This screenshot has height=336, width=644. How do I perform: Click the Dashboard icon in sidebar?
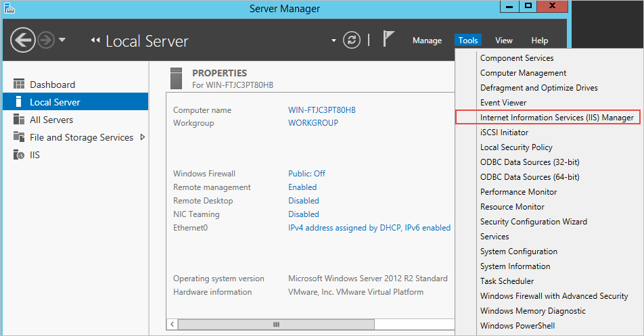pyautogui.click(x=19, y=85)
